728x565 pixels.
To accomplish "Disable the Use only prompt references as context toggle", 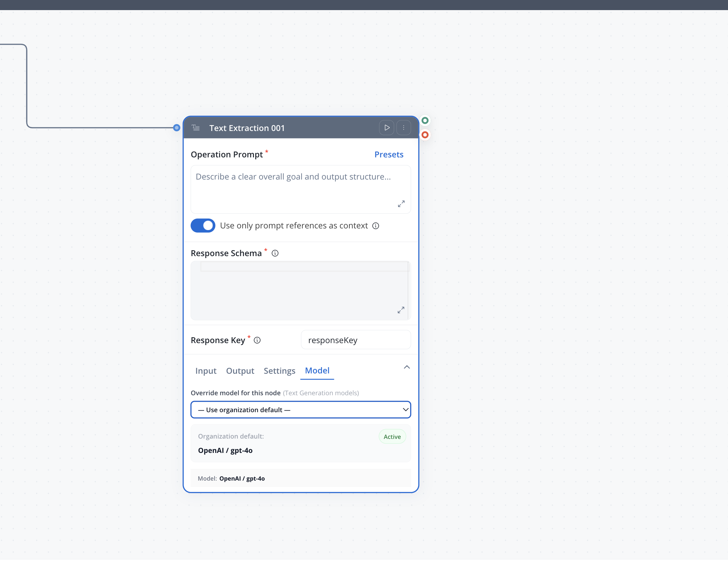I will tap(203, 225).
